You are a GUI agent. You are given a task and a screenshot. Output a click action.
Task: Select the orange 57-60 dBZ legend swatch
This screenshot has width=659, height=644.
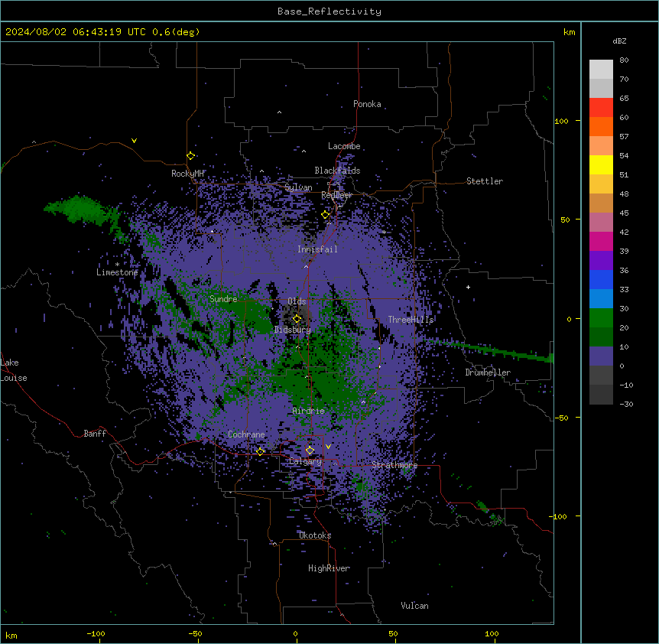coord(601,126)
